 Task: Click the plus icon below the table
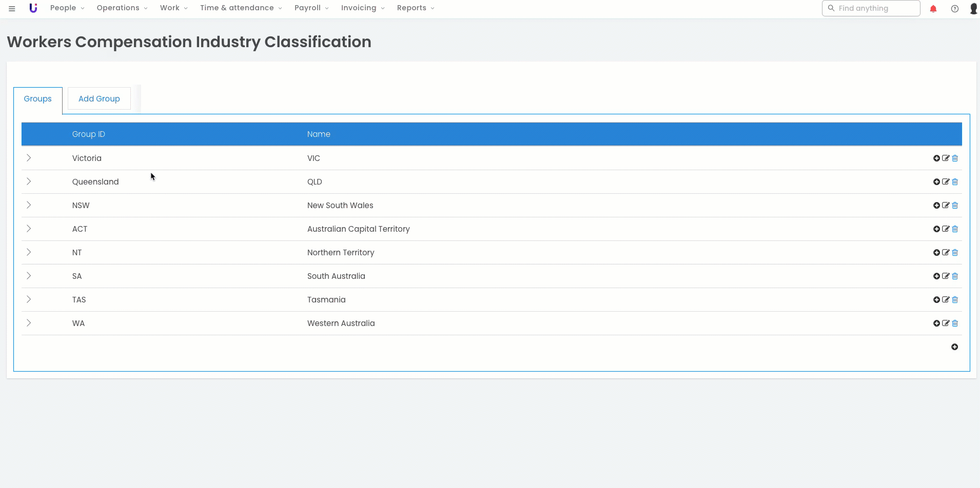point(954,347)
